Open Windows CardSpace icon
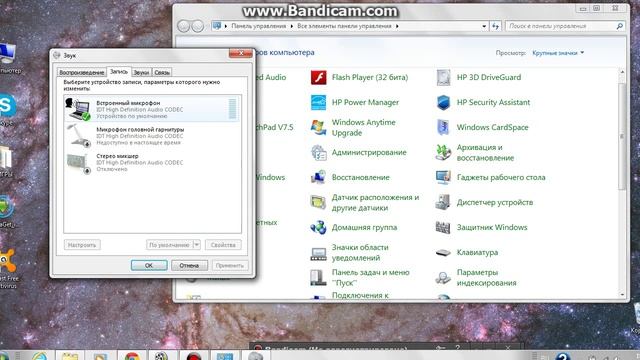 click(443, 127)
